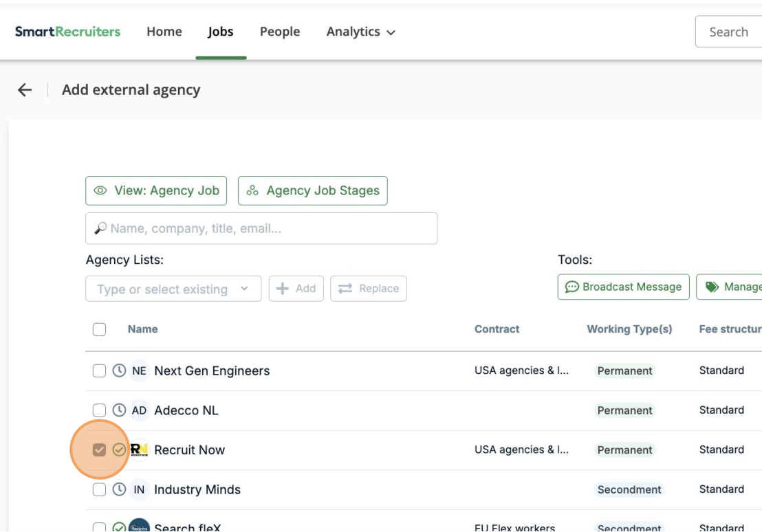Click the clock status icon for Adecco NL
Screen dimensions: 762x532
[x=119, y=410]
